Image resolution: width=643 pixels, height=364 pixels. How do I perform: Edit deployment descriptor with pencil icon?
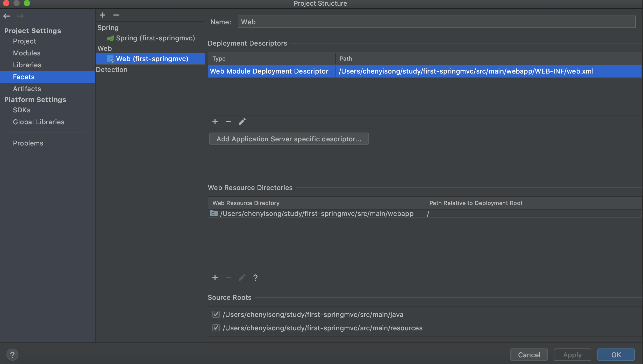coord(242,122)
